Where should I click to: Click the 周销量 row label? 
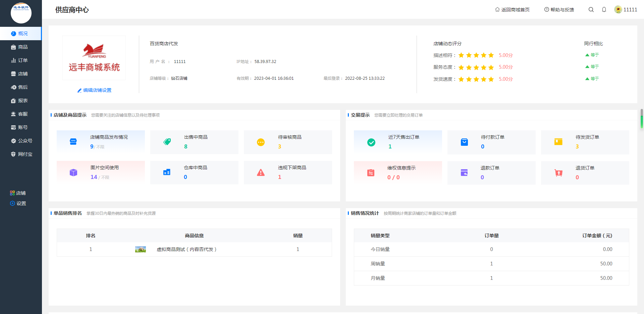tap(378, 264)
